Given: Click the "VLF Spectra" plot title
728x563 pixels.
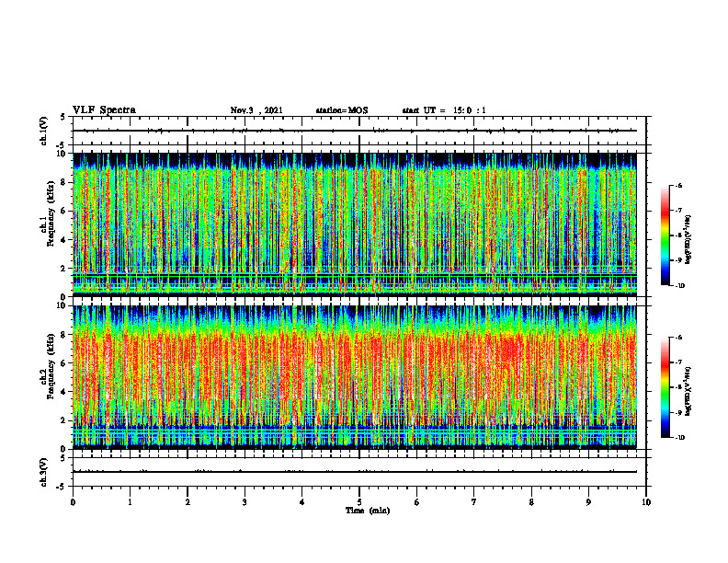Looking at the screenshot, I should [x=104, y=110].
